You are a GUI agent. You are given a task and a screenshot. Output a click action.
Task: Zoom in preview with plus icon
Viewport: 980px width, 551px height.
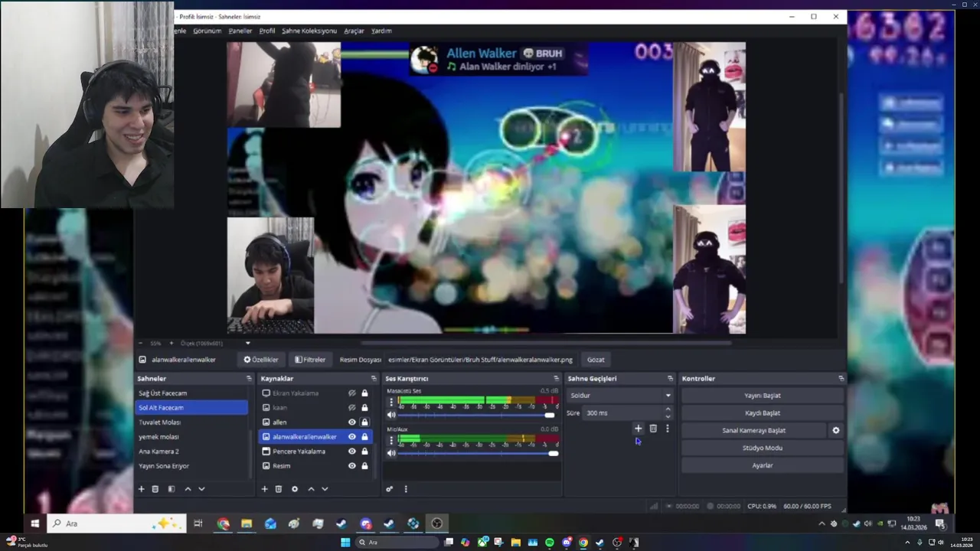[x=171, y=343]
